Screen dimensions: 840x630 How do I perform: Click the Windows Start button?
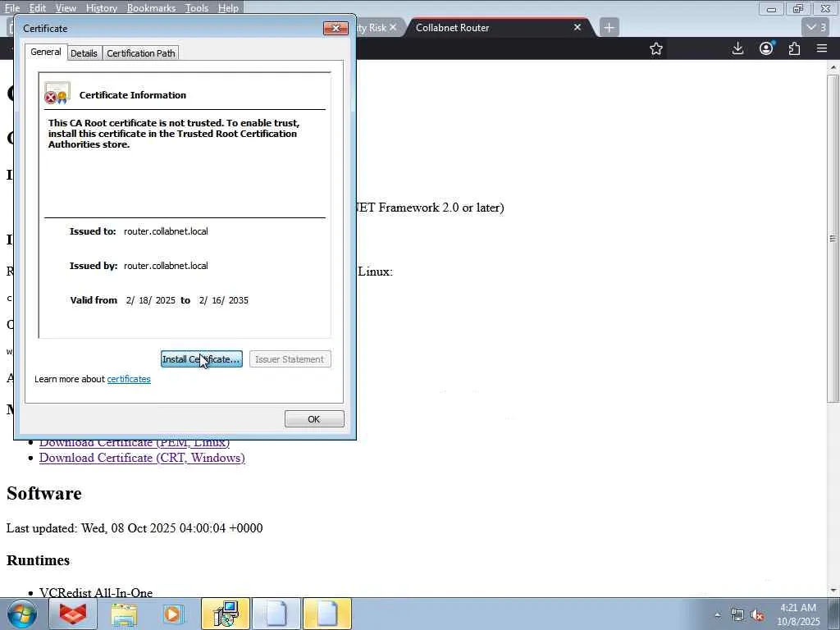click(22, 614)
